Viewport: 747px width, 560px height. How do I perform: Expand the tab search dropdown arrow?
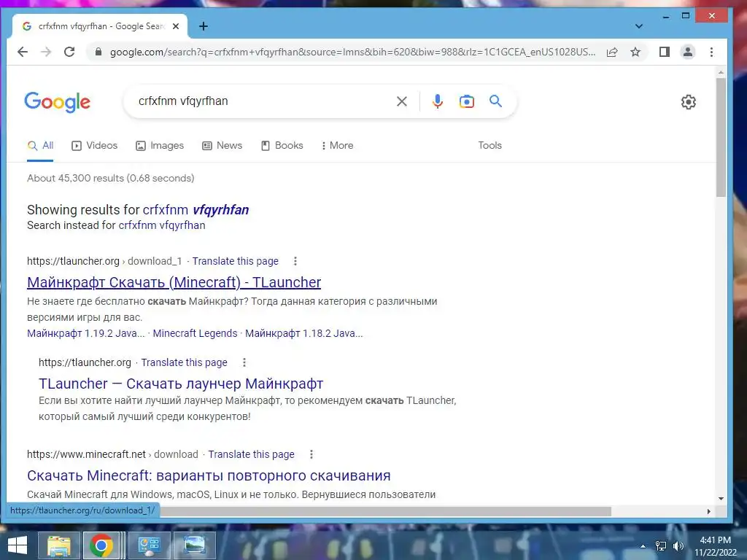tap(639, 26)
